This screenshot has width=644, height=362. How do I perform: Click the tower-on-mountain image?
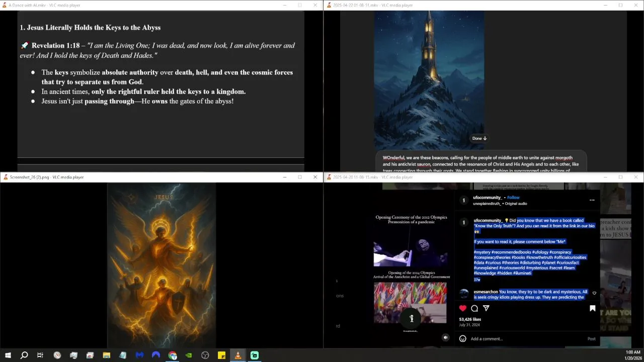(429, 80)
